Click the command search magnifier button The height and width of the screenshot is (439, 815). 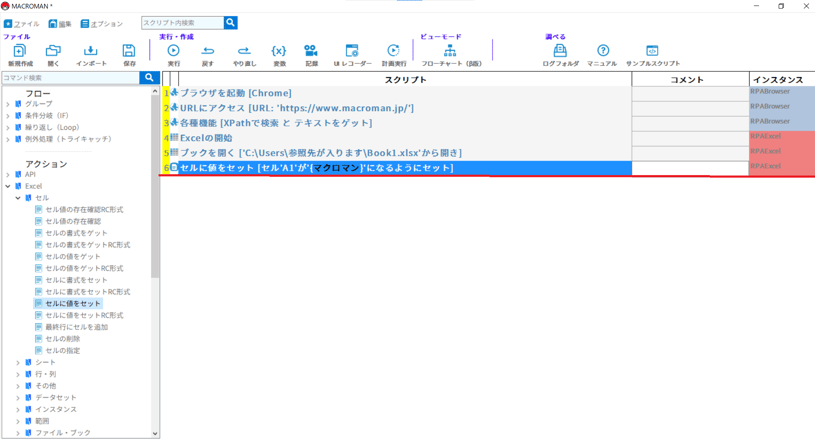tap(149, 77)
